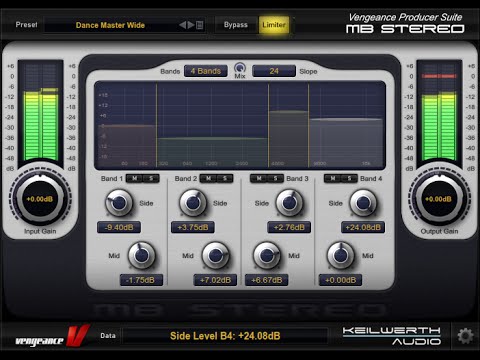Click the Preset label
This screenshot has width=480, height=360.
coord(26,25)
